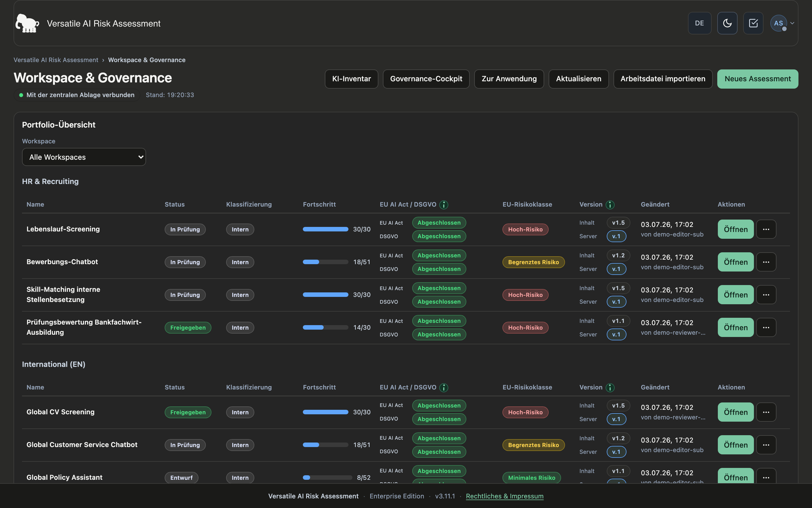Open more actions for Prüfungsbewertung Bankfachwirt-Ausbildung
Viewport: 812px width, 508px height.
tap(766, 327)
